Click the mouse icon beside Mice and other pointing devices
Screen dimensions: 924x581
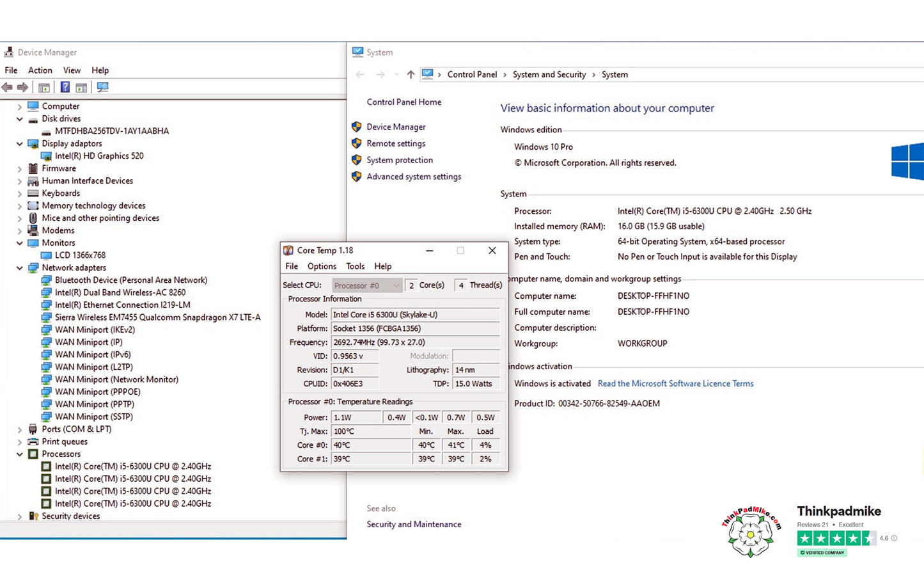click(x=33, y=218)
